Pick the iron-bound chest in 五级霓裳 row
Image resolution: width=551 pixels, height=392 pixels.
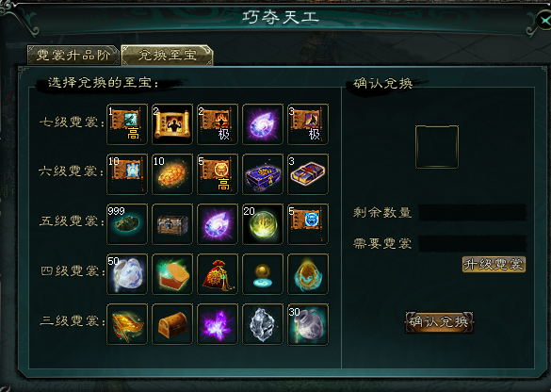click(x=172, y=224)
